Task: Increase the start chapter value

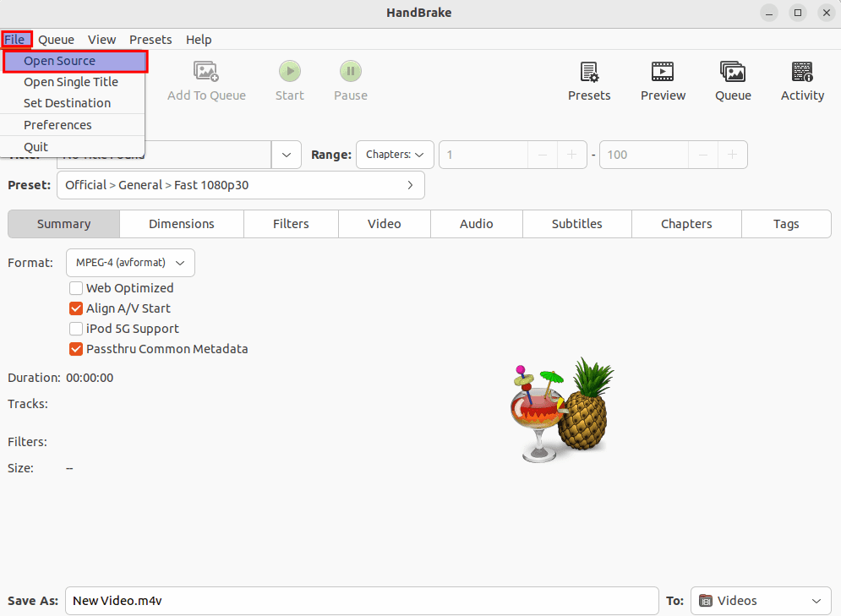Action: tap(571, 155)
